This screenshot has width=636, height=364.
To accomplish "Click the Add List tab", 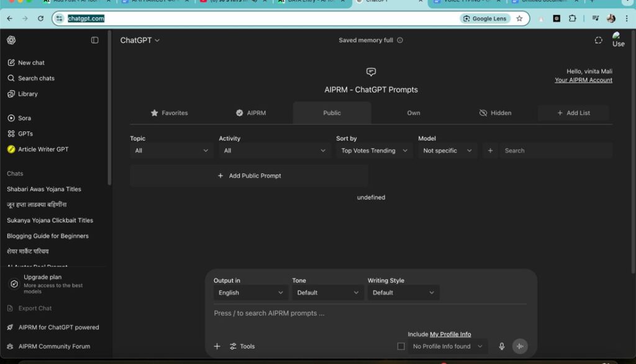I will (573, 113).
